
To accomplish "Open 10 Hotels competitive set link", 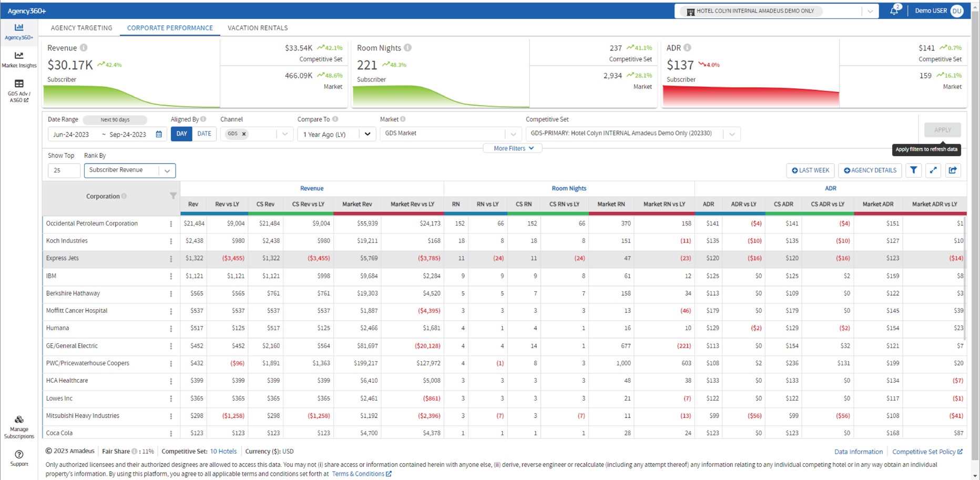I will [223, 451].
